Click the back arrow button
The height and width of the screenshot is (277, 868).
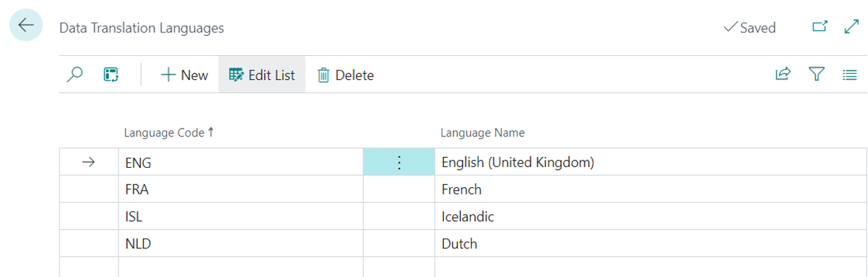tap(26, 26)
